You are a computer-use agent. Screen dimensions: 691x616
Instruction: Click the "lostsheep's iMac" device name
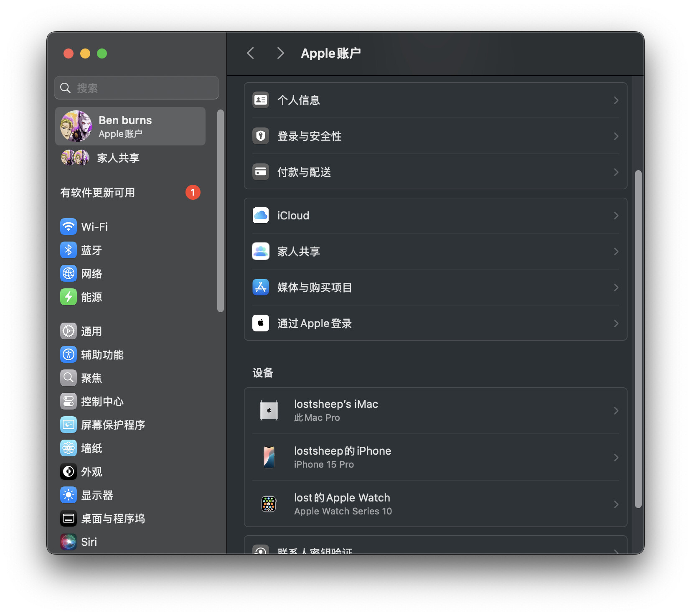(x=336, y=404)
